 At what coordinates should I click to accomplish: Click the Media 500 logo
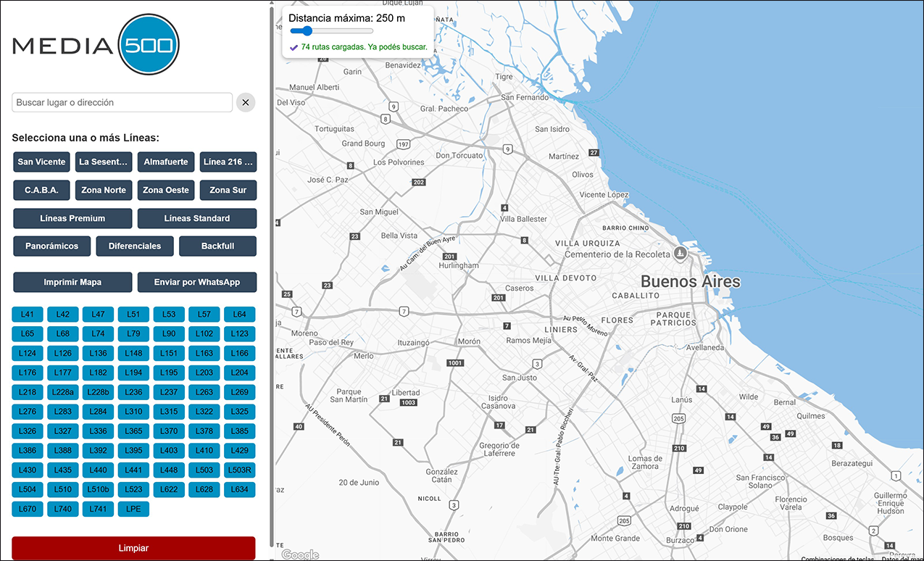[96, 46]
